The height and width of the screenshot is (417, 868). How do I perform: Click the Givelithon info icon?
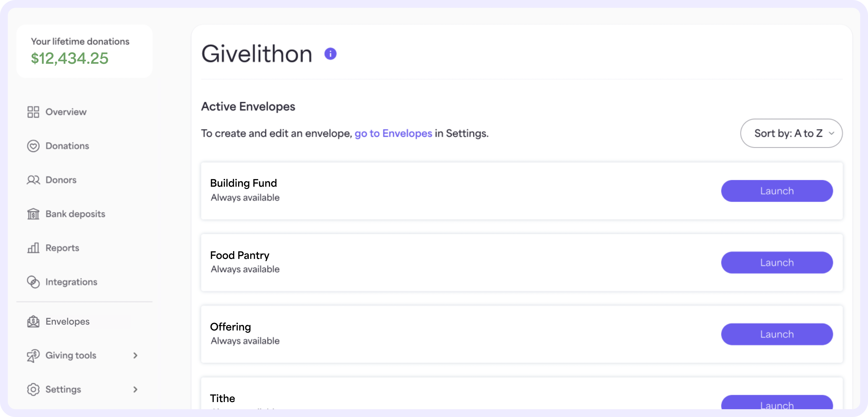click(x=330, y=54)
